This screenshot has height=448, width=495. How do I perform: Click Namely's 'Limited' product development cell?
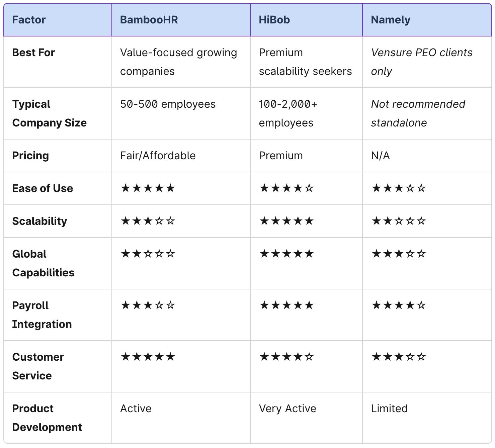(427, 418)
